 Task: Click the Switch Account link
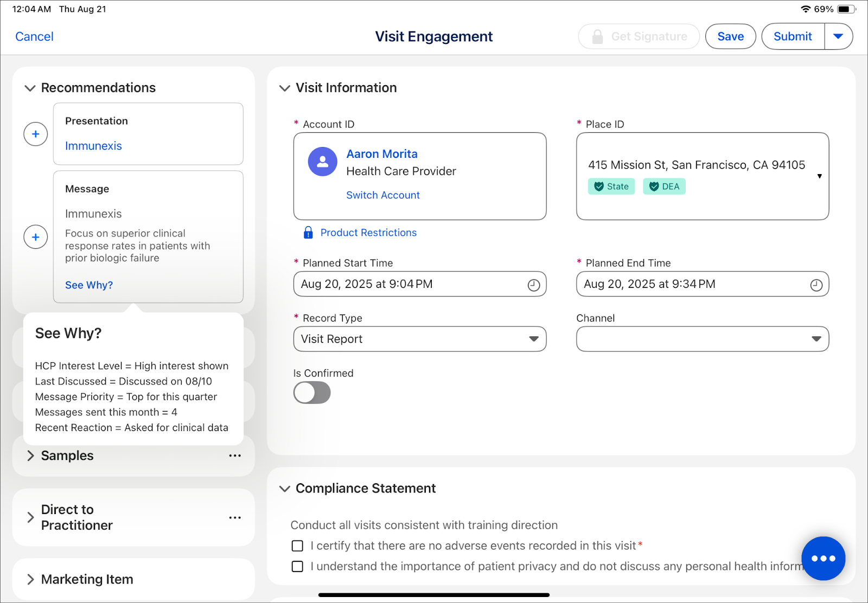383,195
